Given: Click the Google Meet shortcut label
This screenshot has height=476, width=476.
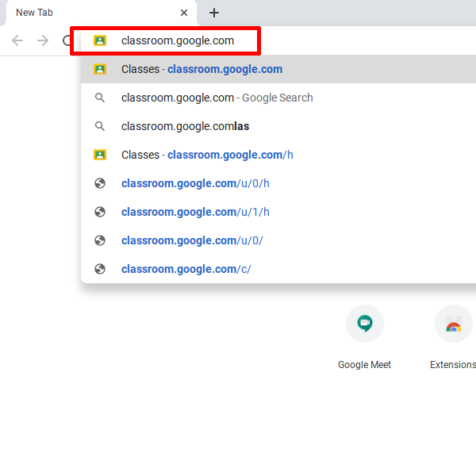Looking at the screenshot, I should pos(364,365).
